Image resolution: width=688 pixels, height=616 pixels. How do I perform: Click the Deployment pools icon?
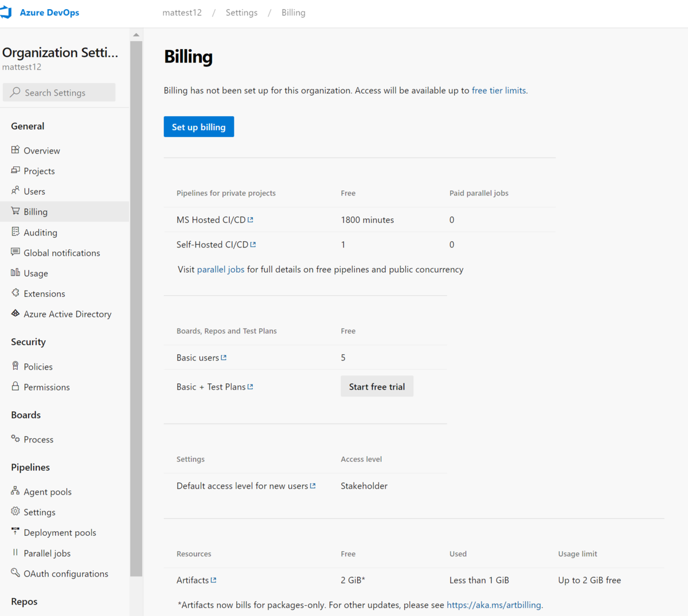(x=15, y=531)
